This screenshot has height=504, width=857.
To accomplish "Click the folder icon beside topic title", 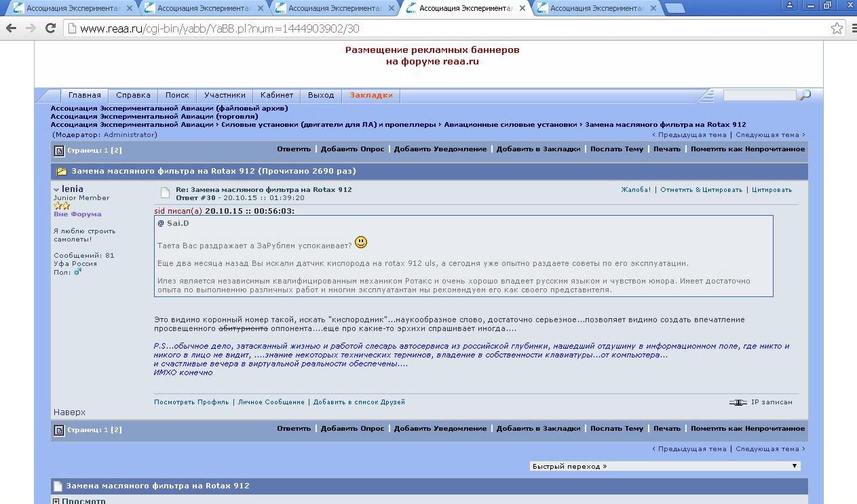I will point(61,172).
